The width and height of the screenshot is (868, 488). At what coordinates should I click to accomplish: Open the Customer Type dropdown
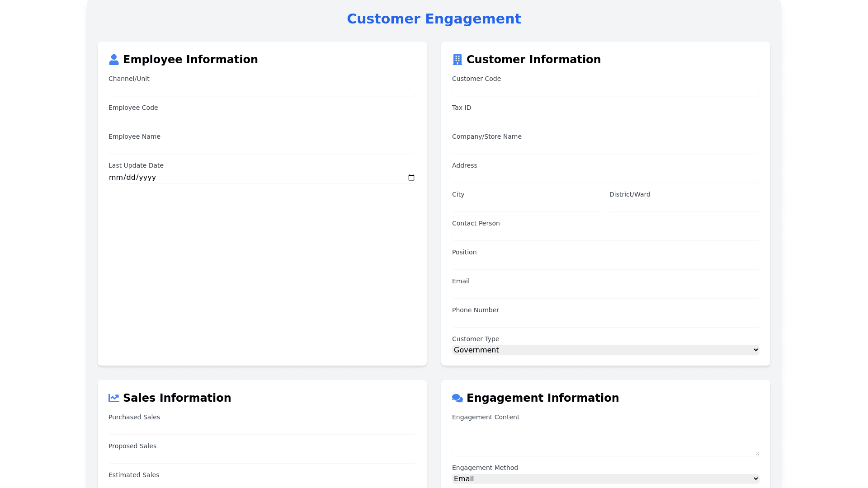605,350
